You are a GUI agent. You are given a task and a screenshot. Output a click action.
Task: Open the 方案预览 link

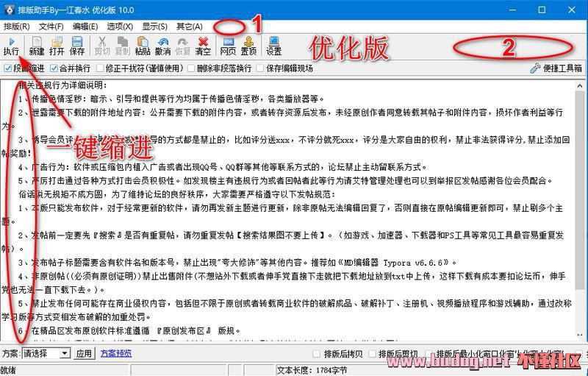[116, 353]
